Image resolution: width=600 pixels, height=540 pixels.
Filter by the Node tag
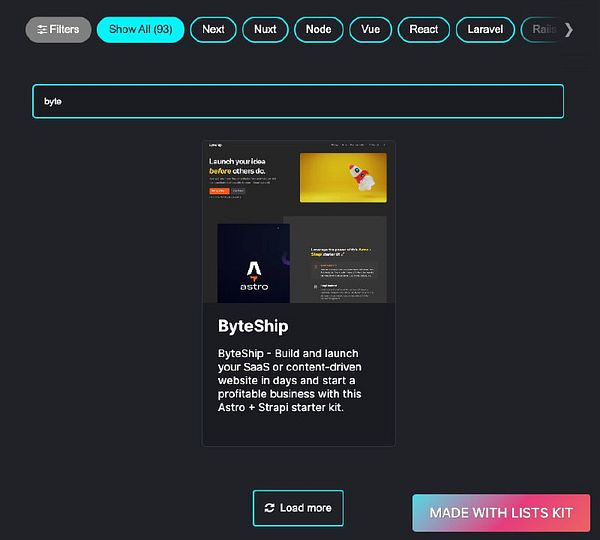(x=318, y=29)
